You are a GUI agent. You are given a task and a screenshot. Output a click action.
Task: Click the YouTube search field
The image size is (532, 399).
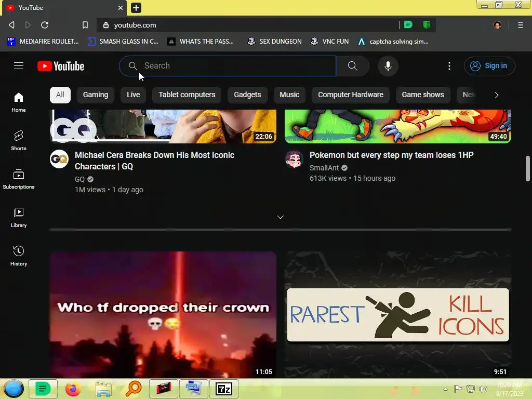tap(228, 66)
